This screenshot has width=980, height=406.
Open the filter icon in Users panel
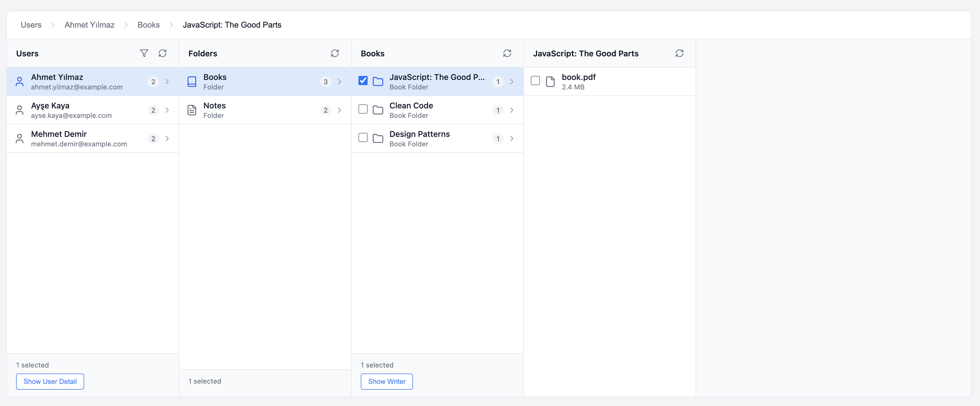[144, 53]
